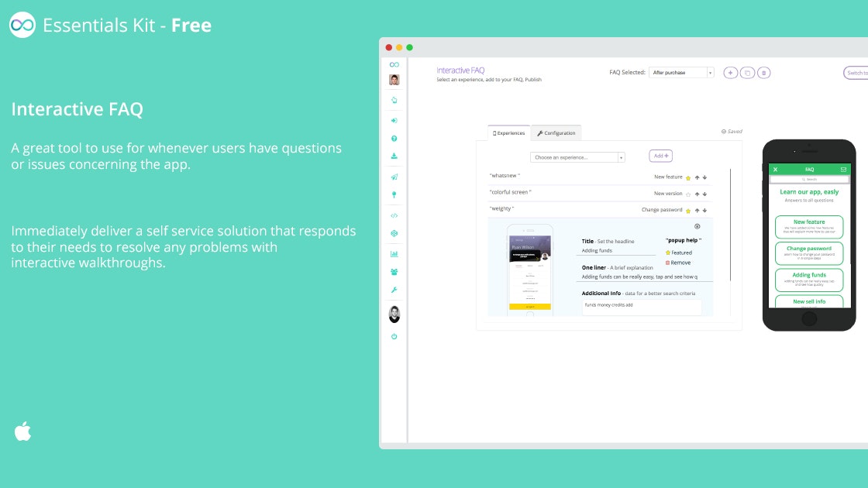Toggle featured star on New feature row

pyautogui.click(x=688, y=177)
